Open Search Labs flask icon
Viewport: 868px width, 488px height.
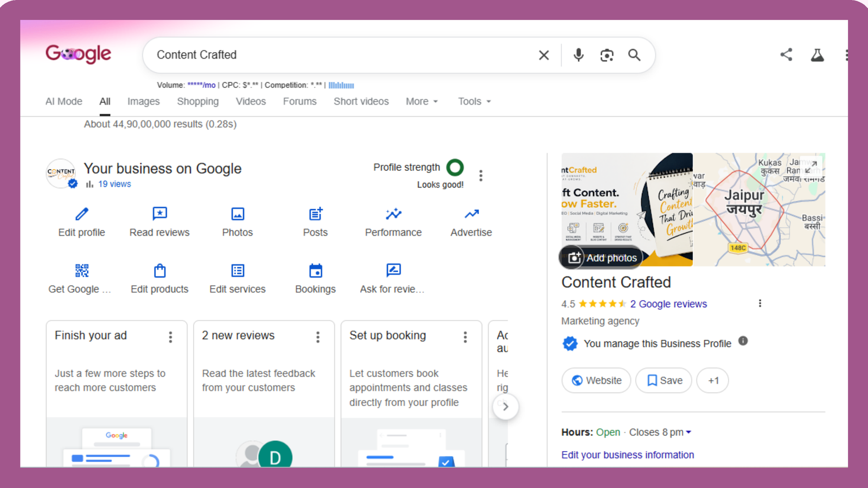tap(817, 54)
